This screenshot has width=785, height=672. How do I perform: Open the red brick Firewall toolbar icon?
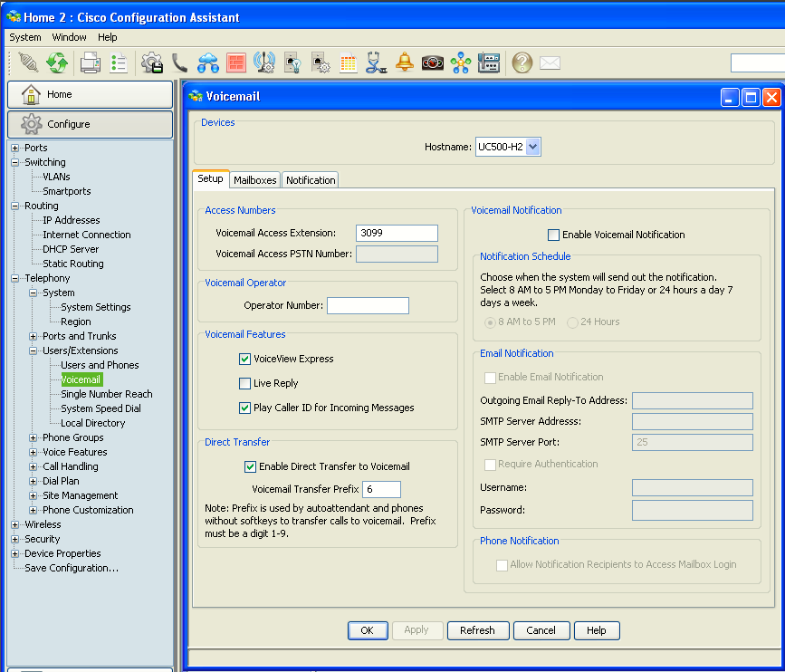pyautogui.click(x=235, y=63)
